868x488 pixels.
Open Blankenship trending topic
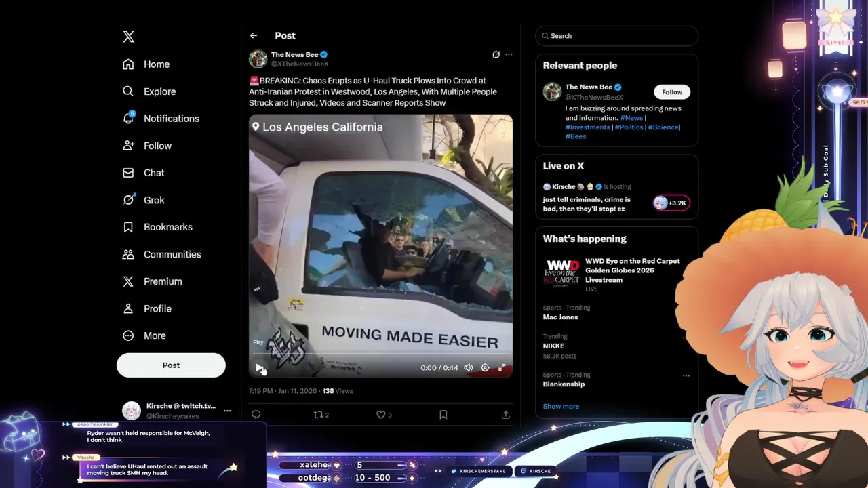pyautogui.click(x=564, y=384)
